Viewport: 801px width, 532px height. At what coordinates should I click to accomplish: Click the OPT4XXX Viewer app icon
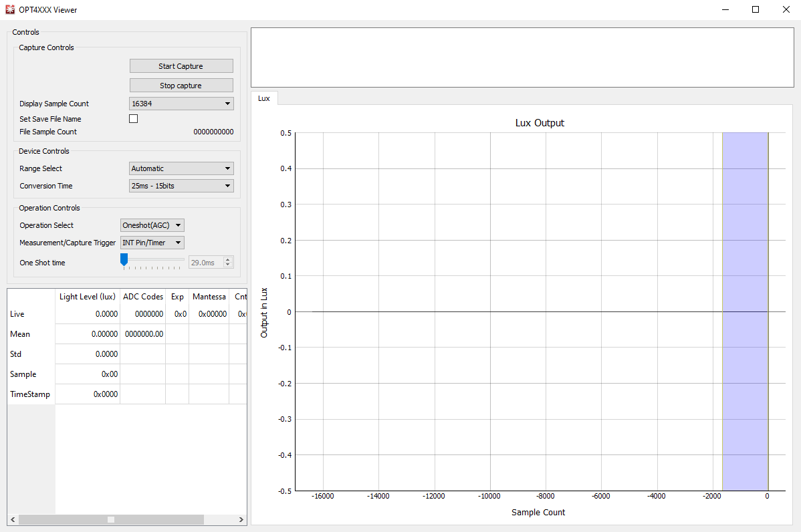click(10, 10)
